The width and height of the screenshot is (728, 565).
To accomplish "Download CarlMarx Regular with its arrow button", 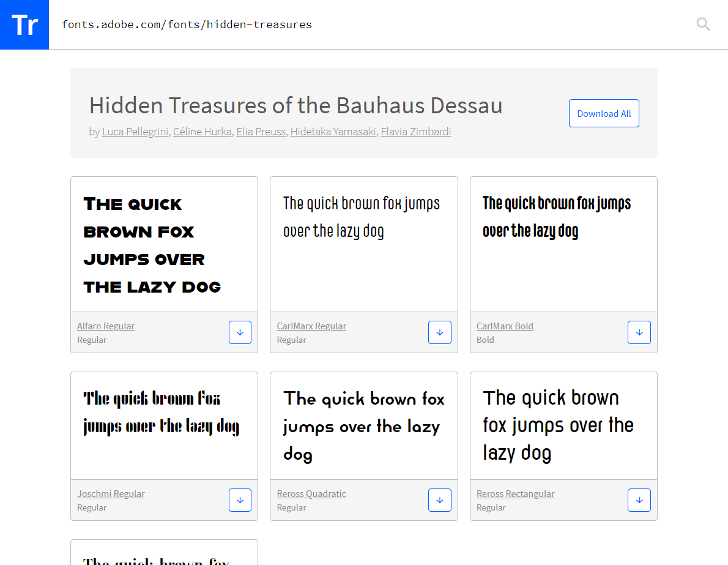I will coord(440,332).
